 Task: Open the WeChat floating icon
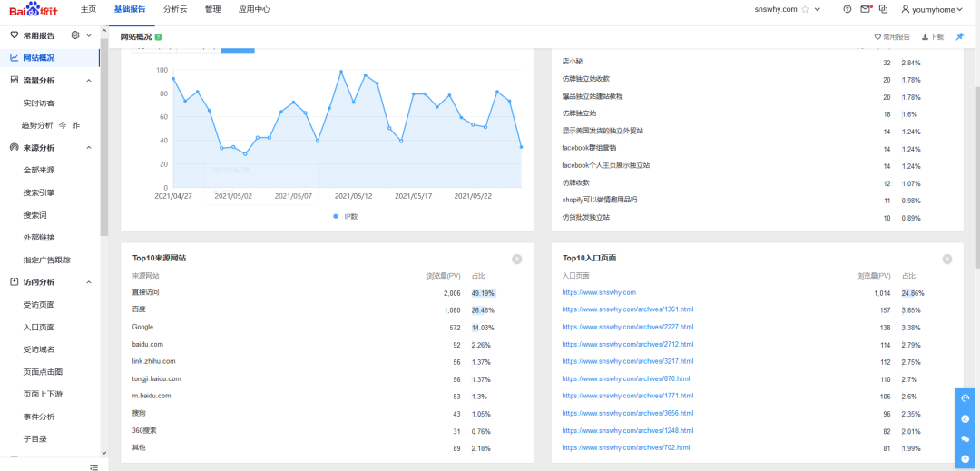tap(965, 439)
